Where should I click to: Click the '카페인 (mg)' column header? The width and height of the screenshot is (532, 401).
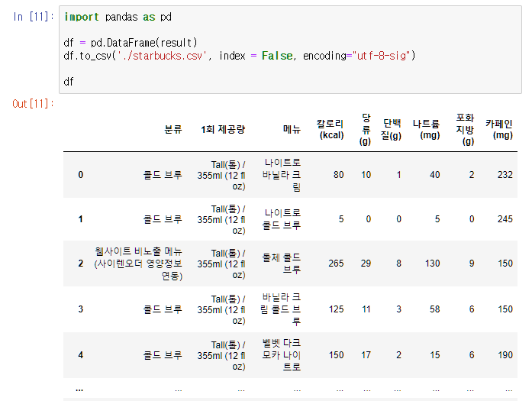499,129
